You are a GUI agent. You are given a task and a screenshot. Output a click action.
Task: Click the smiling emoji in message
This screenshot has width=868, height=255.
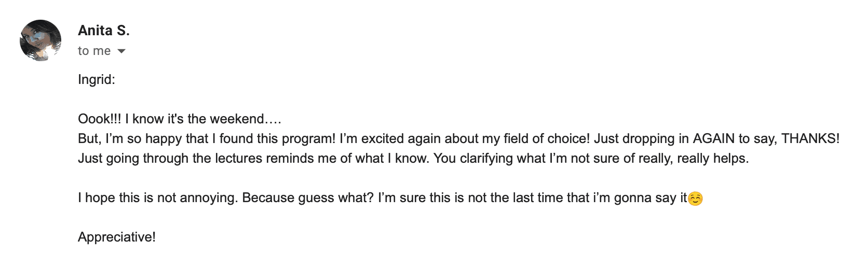pyautogui.click(x=695, y=199)
